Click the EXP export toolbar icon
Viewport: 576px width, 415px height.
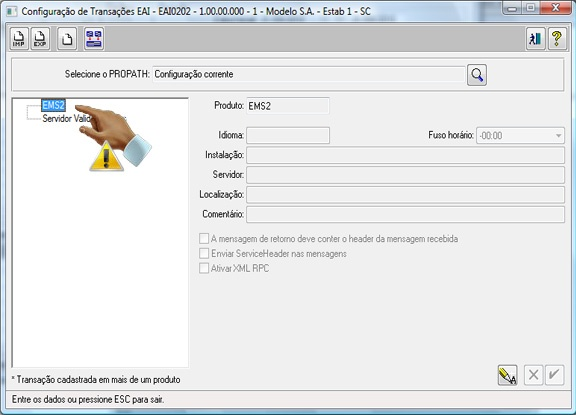tap(40, 39)
